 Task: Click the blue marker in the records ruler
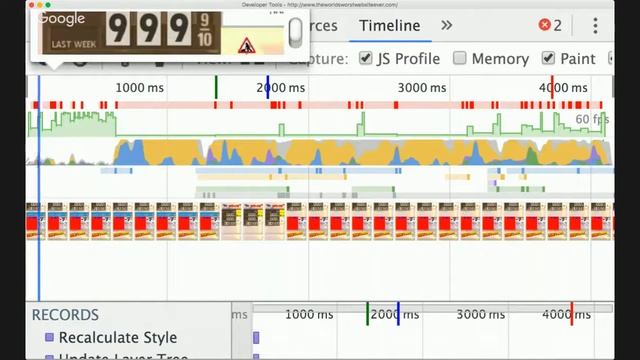398,313
